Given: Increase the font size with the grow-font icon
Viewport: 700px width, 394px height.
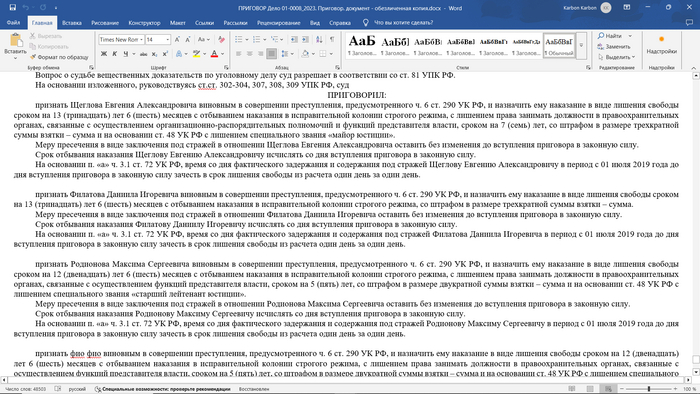Looking at the screenshot, I should click(x=177, y=40).
